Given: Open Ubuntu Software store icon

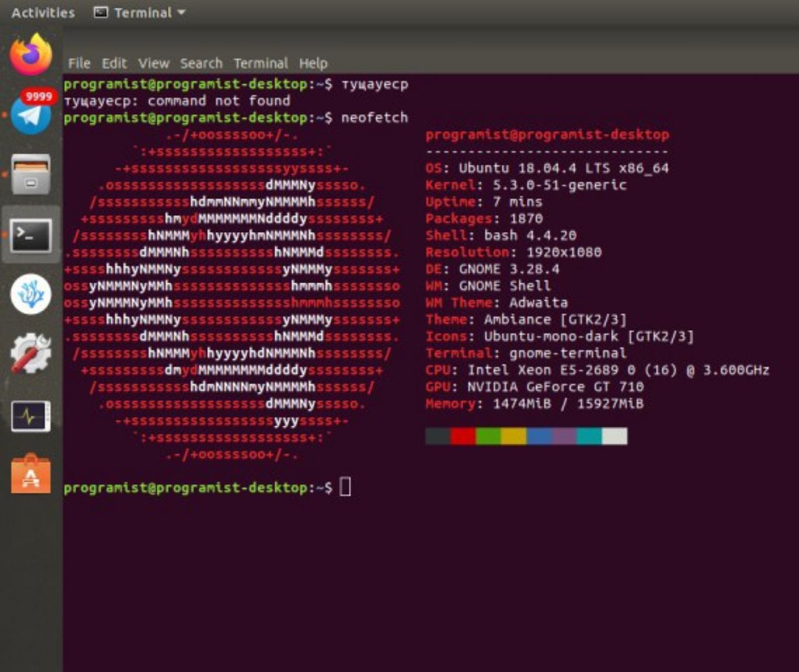Looking at the screenshot, I should tap(31, 474).
